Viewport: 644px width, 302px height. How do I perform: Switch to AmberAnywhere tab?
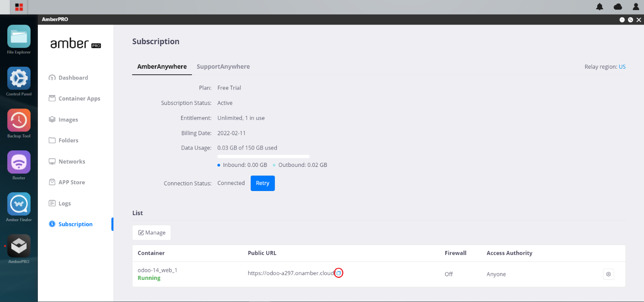(x=162, y=67)
